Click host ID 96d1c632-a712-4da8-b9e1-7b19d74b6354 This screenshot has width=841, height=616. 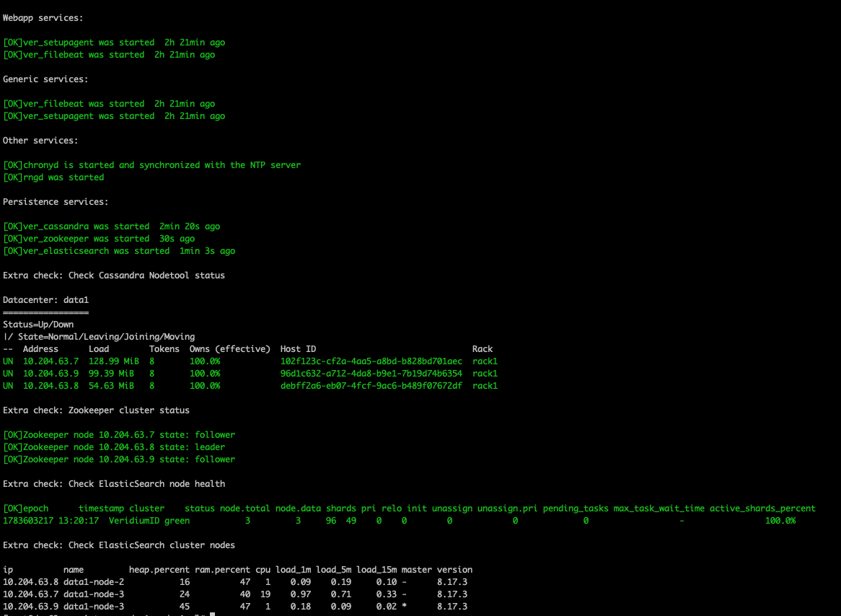pos(371,374)
